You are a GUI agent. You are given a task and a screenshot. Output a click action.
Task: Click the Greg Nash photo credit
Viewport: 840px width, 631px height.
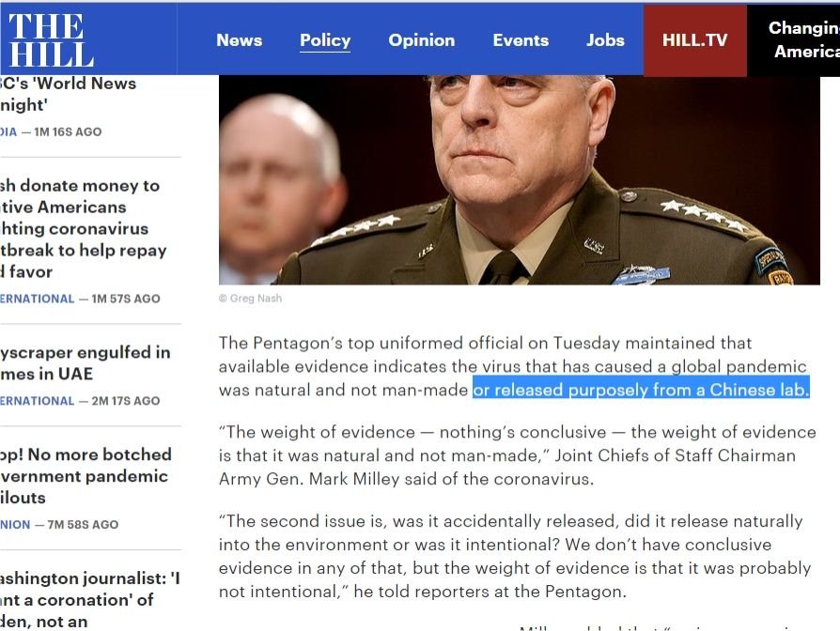click(x=250, y=299)
